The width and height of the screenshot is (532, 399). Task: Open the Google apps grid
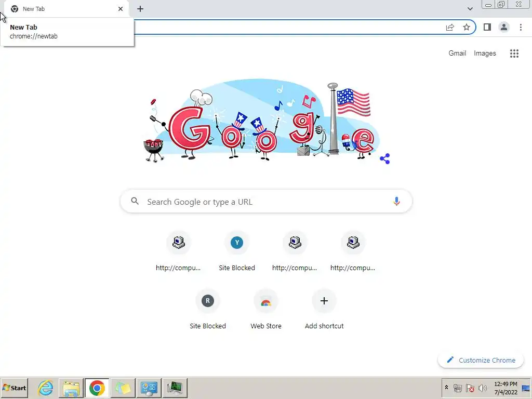(514, 54)
